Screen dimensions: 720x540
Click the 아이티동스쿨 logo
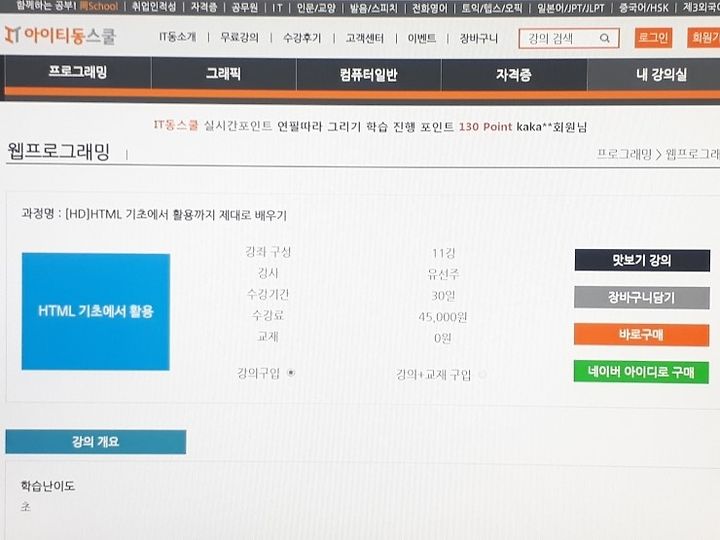pyautogui.click(x=60, y=36)
